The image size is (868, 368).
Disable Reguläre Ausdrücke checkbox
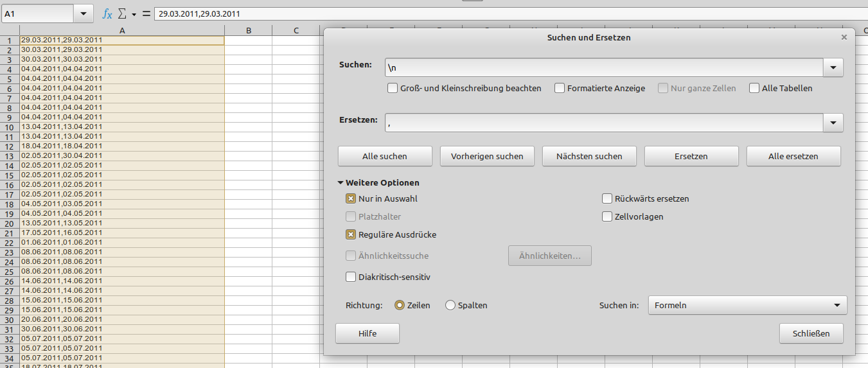pyautogui.click(x=351, y=235)
